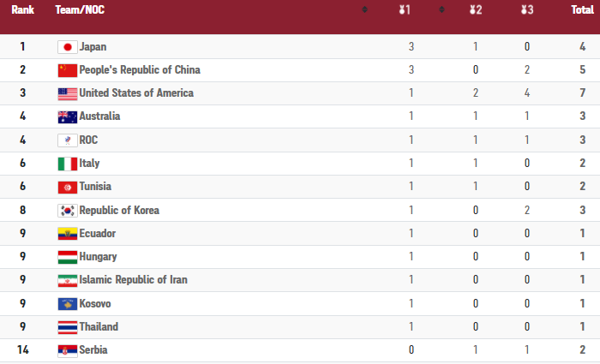
Task: Click the Australia flag icon
Action: 68,117
